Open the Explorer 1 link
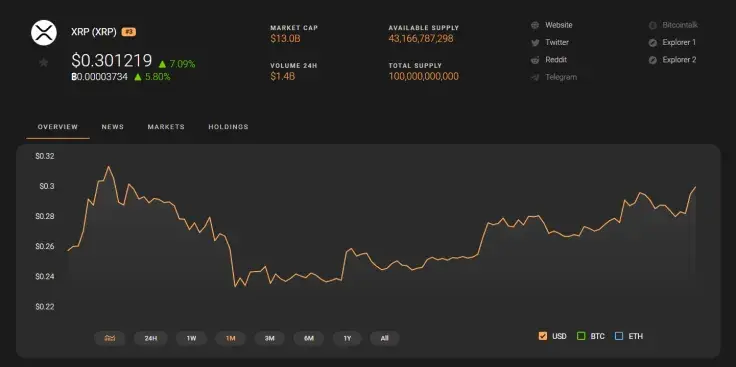 click(679, 42)
